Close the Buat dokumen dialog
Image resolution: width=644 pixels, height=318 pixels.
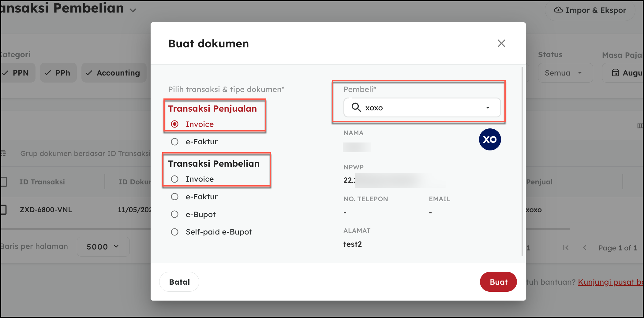(x=501, y=43)
